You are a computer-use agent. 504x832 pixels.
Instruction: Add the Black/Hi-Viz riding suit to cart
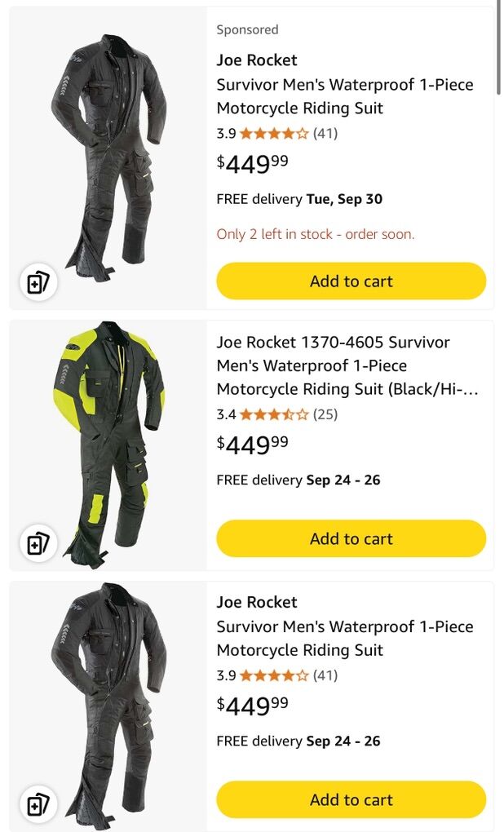pos(351,539)
